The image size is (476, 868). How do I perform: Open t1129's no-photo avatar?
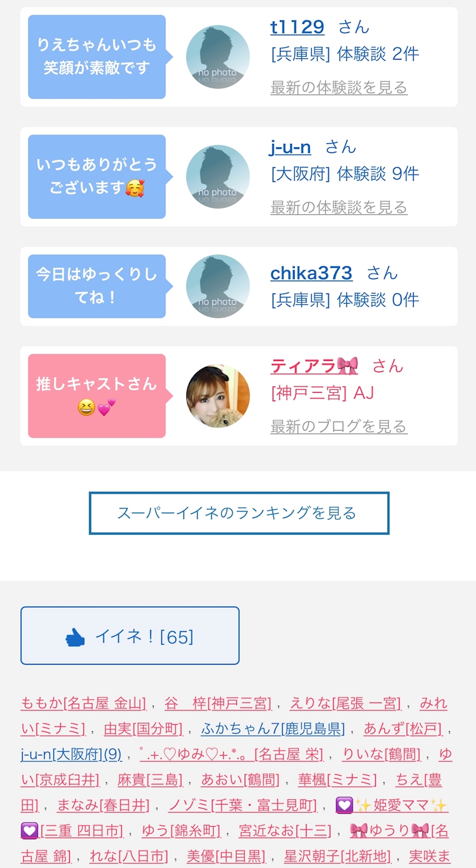pos(218,57)
